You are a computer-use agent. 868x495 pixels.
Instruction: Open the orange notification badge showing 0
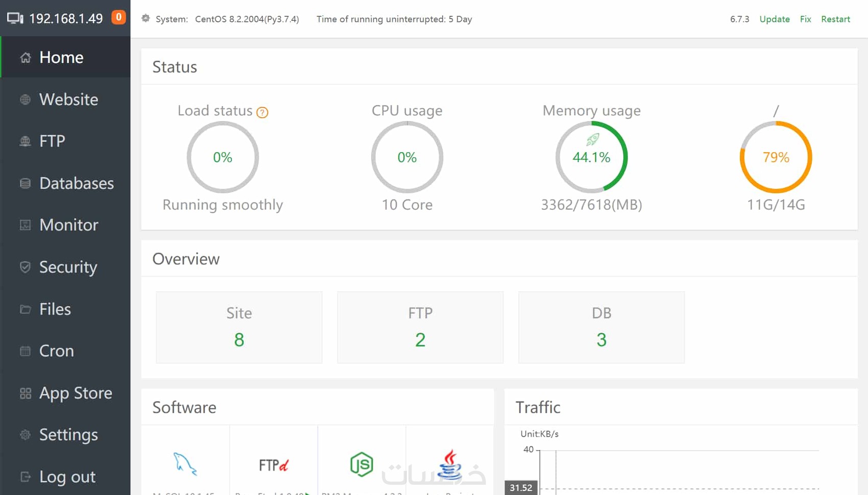pos(118,17)
